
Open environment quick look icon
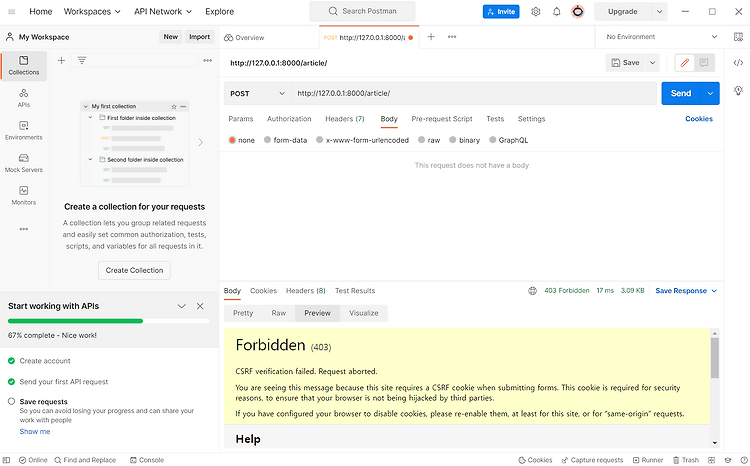tap(739, 37)
